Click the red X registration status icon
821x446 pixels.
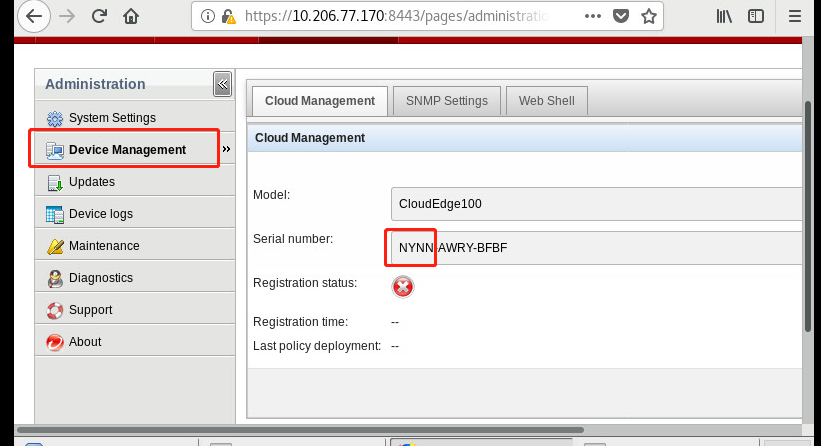coord(403,287)
